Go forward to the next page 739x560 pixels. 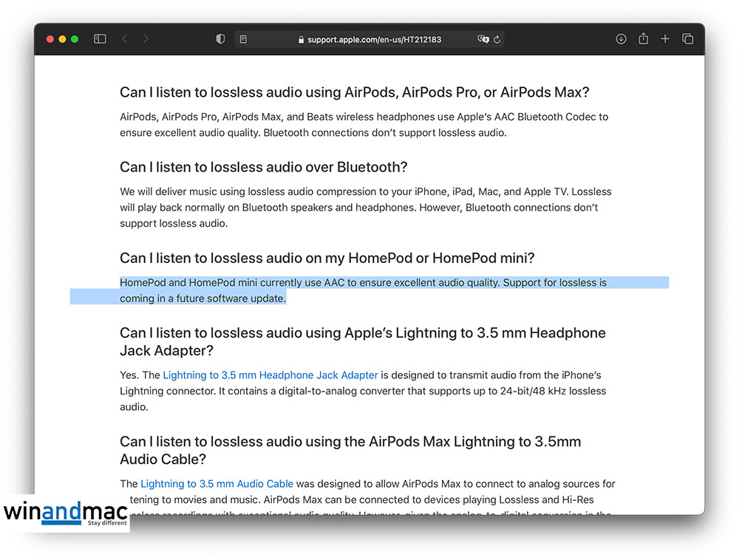146,39
